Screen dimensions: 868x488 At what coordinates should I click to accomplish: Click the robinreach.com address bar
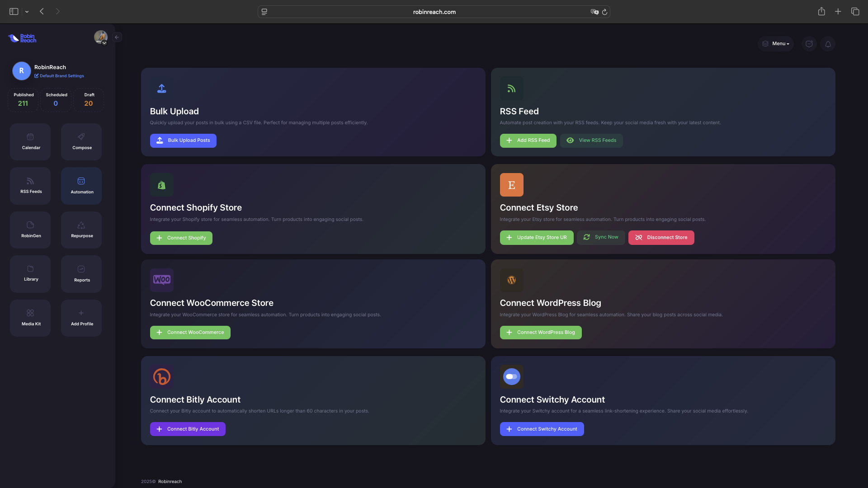pyautogui.click(x=434, y=12)
